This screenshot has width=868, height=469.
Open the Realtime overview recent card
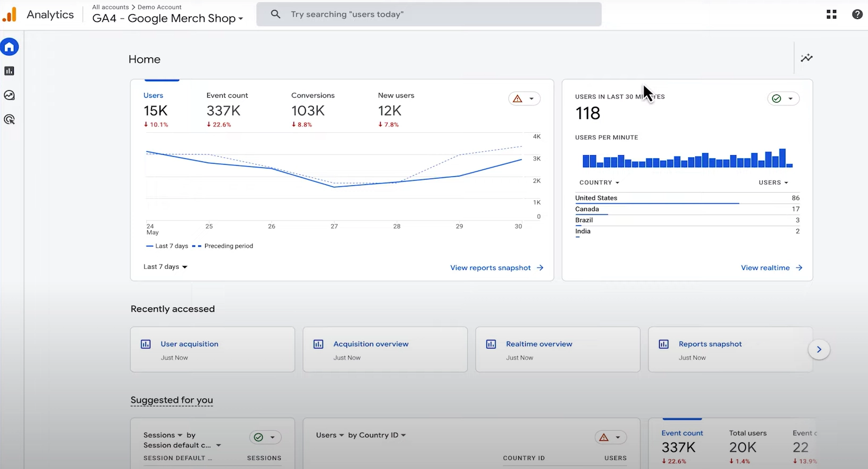coord(558,349)
